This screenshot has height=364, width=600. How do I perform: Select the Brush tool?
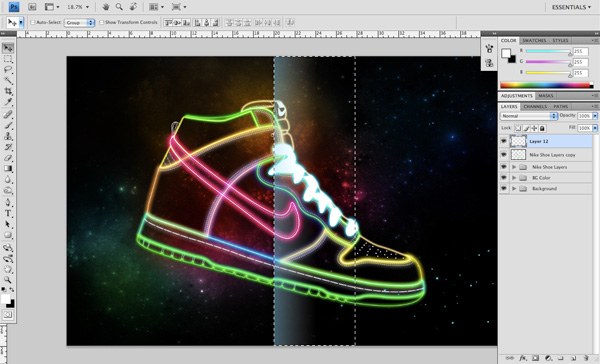click(x=8, y=126)
